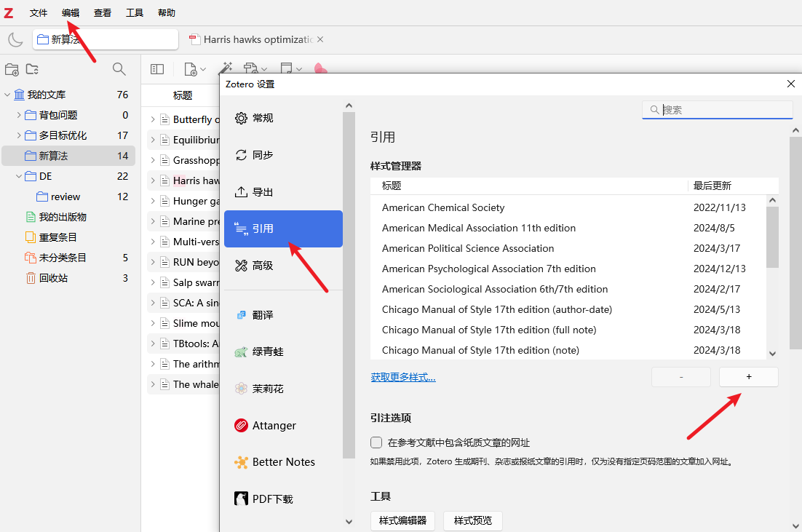802x532 pixels.
Task: Expand the 多目标优化 collection
Action: pyautogui.click(x=19, y=135)
